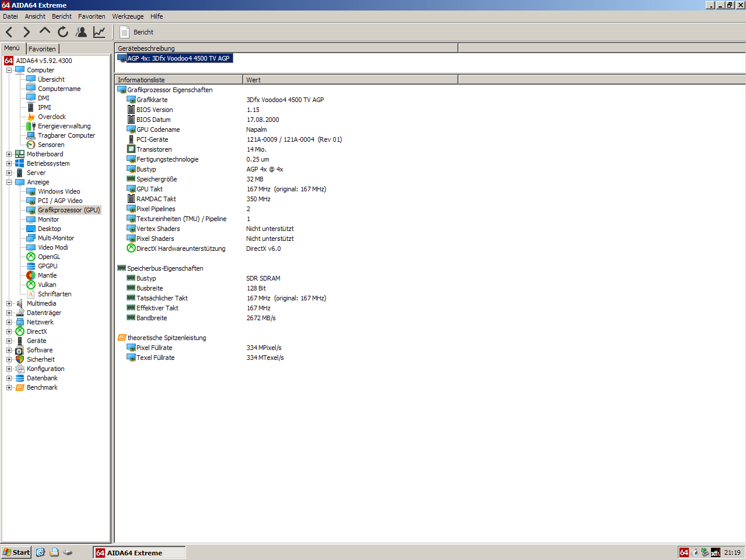746x560 pixels.
Task: Select the IPMI tree icon
Action: point(31,107)
